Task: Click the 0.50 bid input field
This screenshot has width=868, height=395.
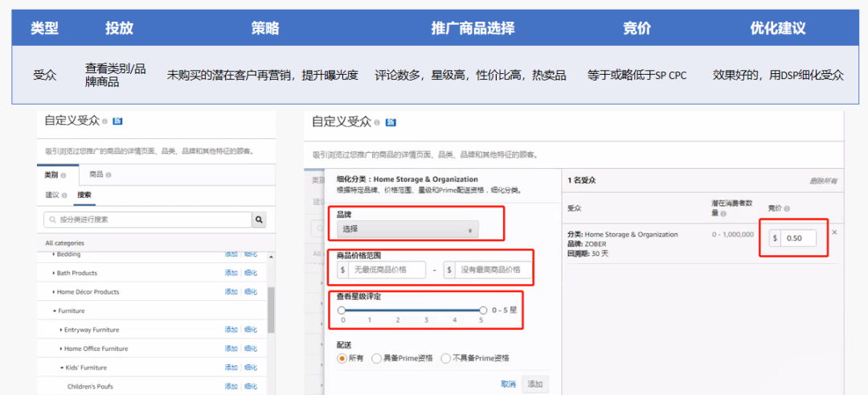Action: point(799,238)
